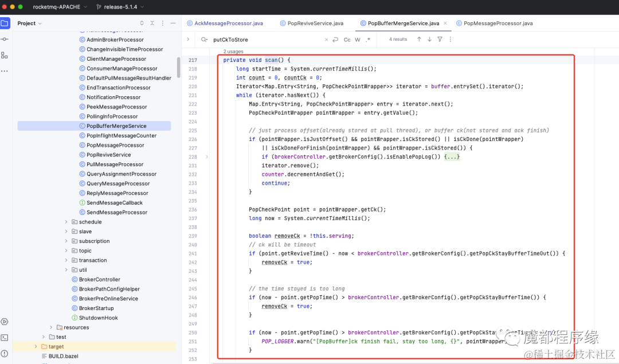
Task: Toggle the whole words W option
Action: point(358,40)
